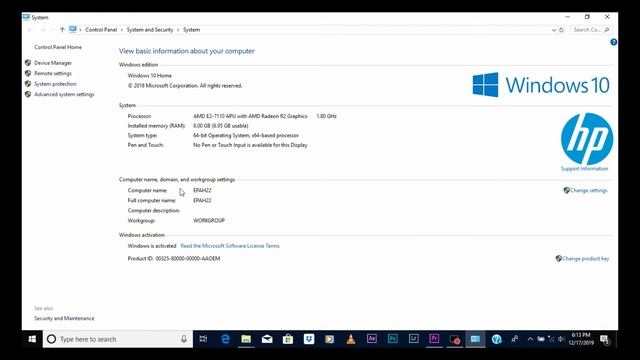Image resolution: width=640 pixels, height=360 pixels.
Task: Expand the address bar history dropdown
Action: click(553, 30)
